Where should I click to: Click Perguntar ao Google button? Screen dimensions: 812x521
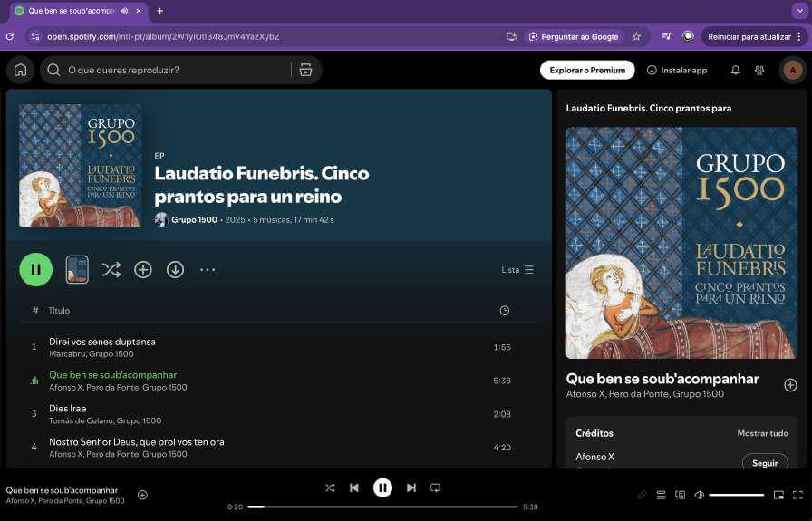pyautogui.click(x=574, y=37)
